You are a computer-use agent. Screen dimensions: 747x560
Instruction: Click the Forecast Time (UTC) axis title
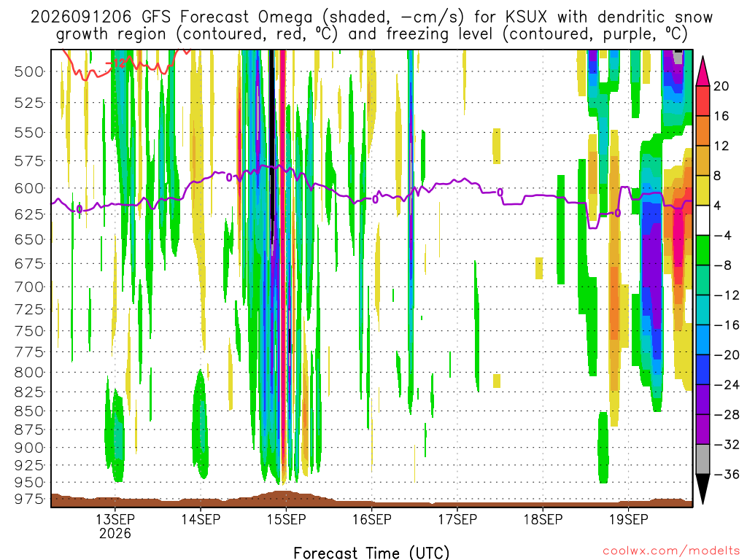(371, 553)
